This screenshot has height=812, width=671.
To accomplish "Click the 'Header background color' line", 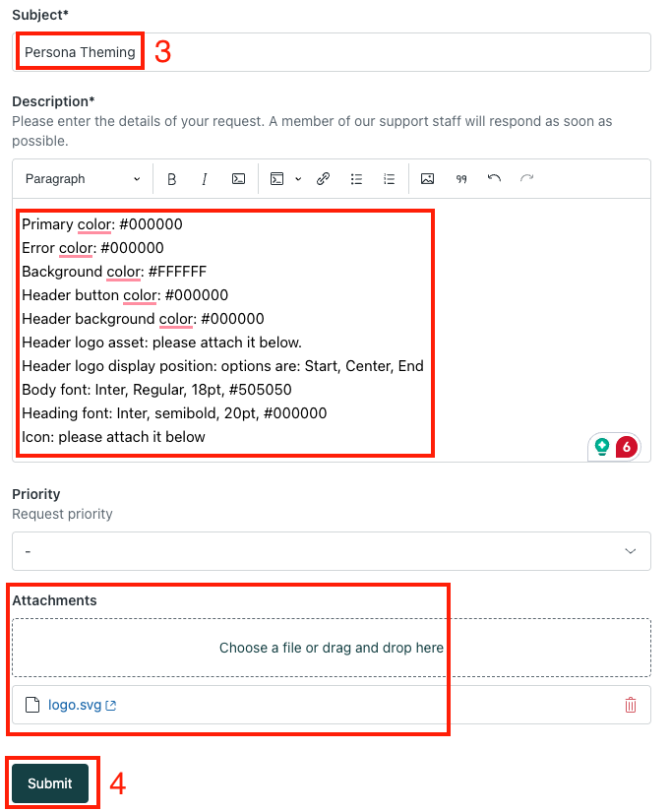I will click(x=143, y=319).
